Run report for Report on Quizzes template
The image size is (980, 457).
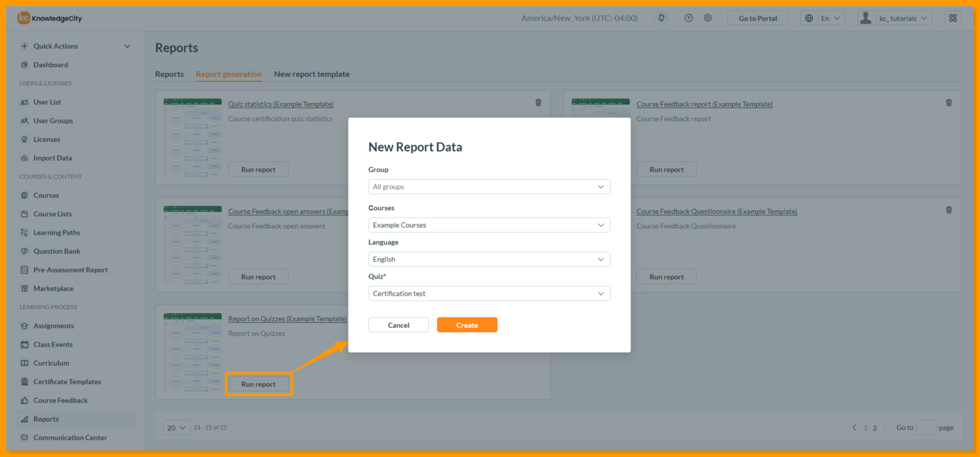click(x=258, y=384)
